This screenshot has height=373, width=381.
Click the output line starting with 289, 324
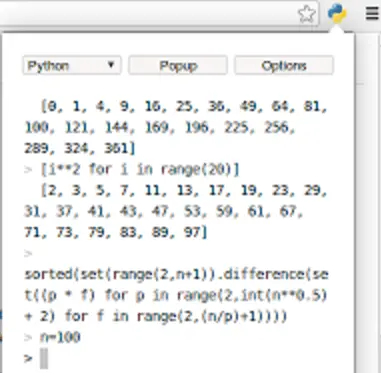pos(80,148)
